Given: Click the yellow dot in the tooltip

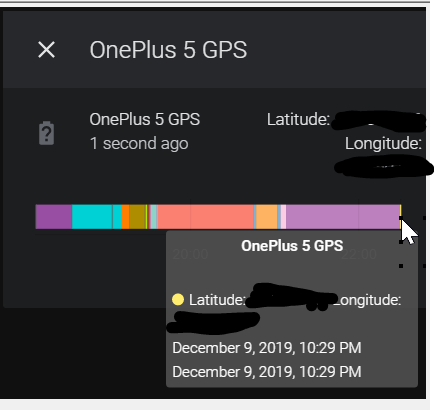Looking at the screenshot, I should (178, 299).
